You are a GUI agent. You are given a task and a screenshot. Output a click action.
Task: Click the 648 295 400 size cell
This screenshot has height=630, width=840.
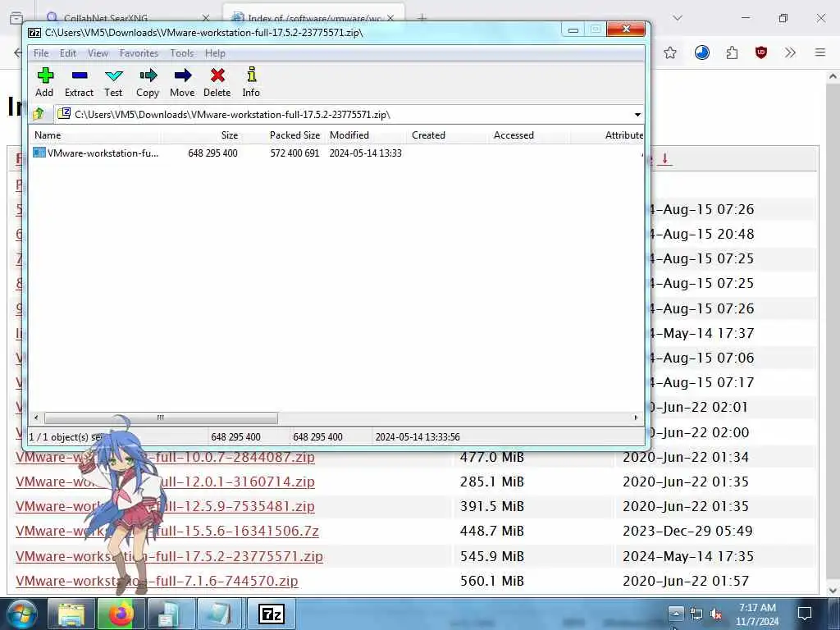click(212, 153)
